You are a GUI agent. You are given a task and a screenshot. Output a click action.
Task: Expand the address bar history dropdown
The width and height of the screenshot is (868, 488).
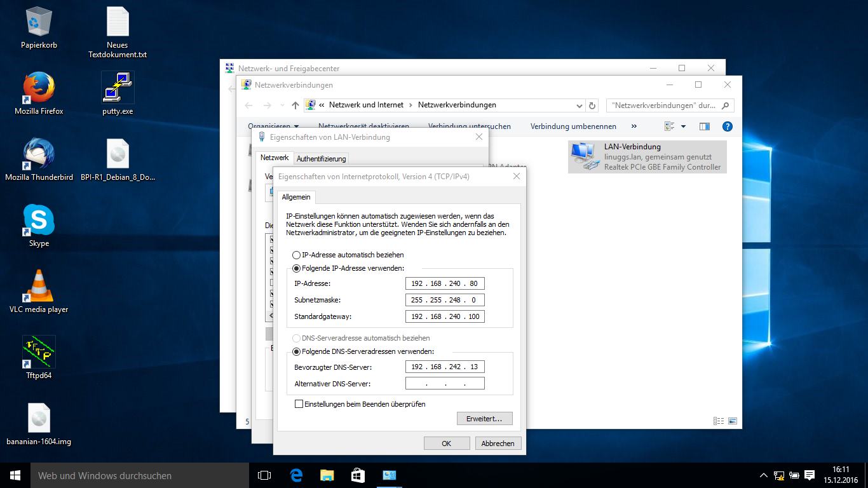(579, 105)
